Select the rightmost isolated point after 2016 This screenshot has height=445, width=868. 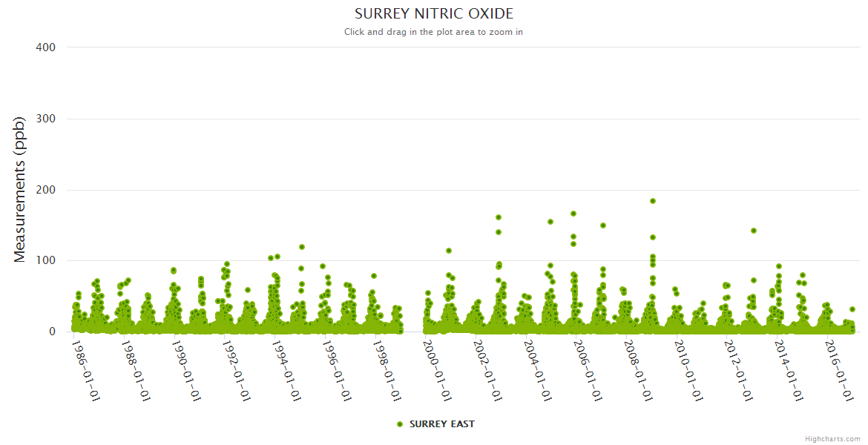tap(852, 309)
